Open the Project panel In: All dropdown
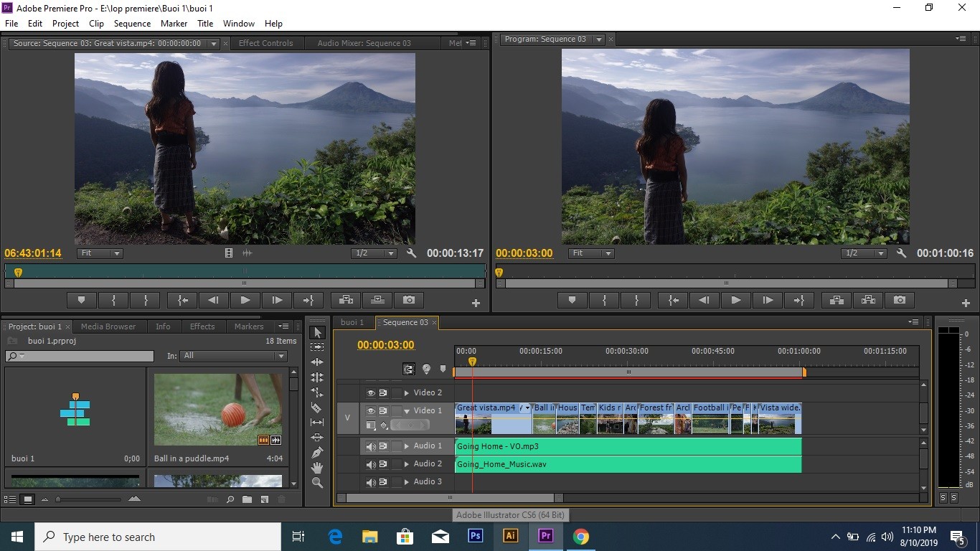This screenshot has height=551, width=980. (235, 356)
